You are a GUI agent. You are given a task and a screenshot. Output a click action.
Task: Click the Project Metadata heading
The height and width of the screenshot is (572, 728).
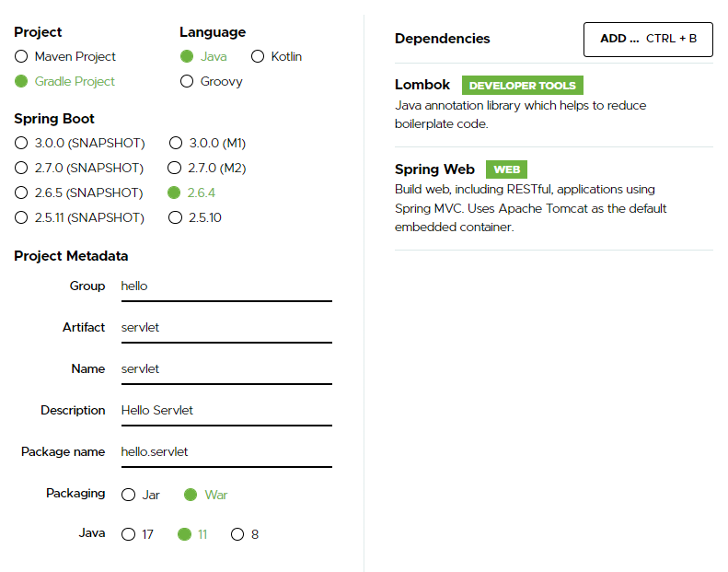71,256
